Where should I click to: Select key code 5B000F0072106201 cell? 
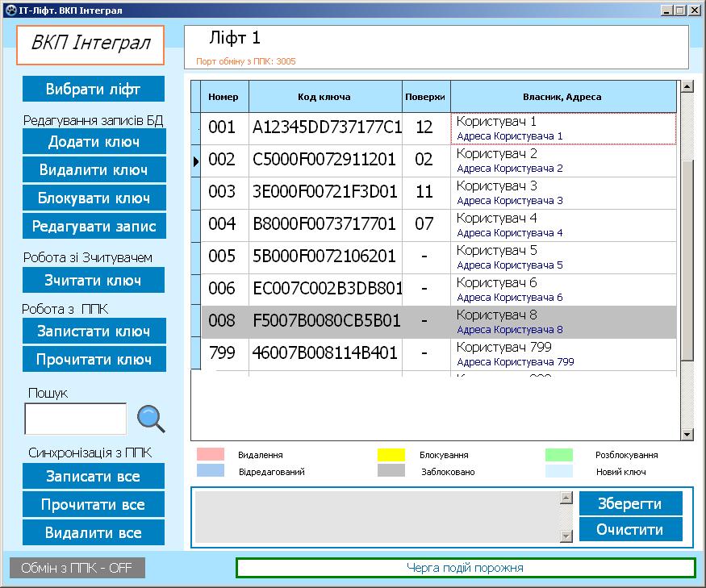(x=325, y=257)
